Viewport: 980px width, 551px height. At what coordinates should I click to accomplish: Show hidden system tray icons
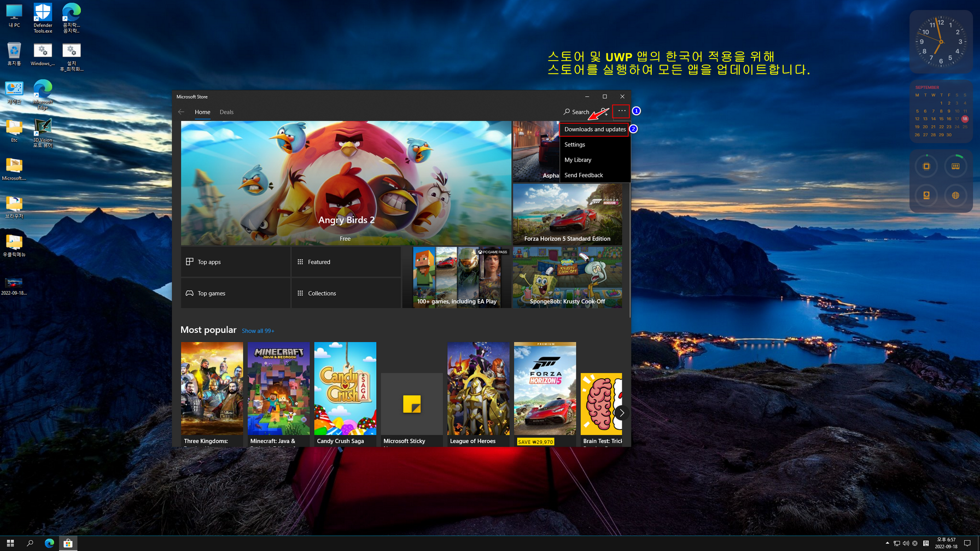887,543
